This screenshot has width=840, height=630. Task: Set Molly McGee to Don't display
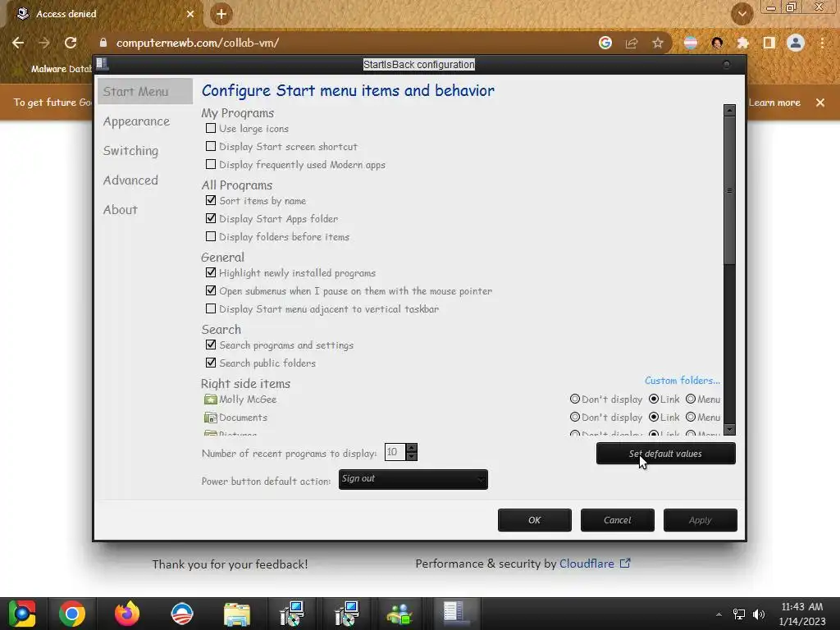point(575,399)
